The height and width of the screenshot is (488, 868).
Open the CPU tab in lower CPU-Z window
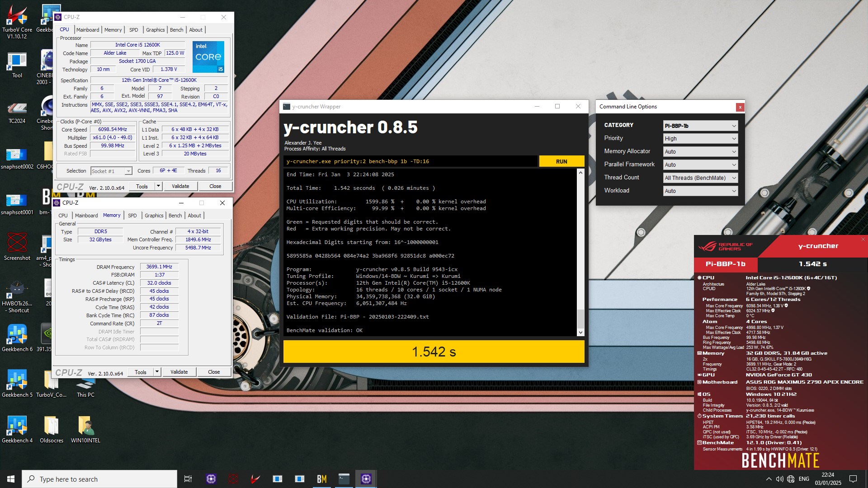(63, 216)
